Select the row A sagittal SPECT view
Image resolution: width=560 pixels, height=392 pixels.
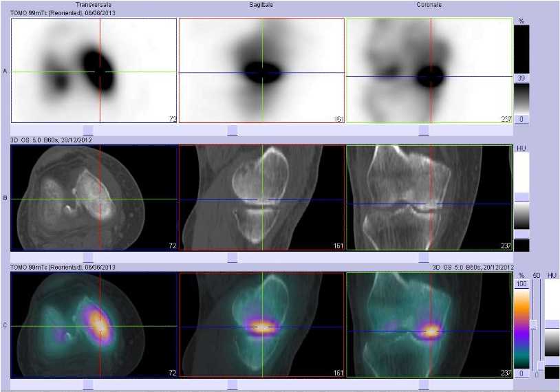point(261,70)
